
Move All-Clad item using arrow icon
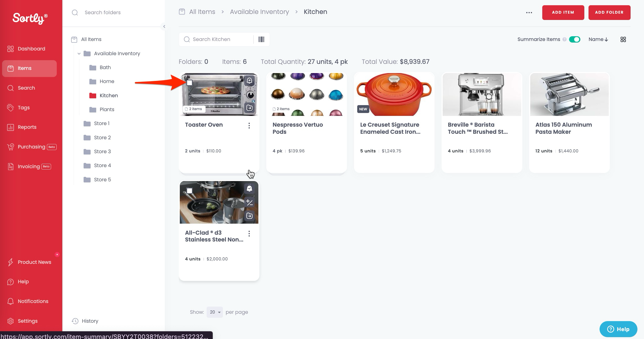249,216
